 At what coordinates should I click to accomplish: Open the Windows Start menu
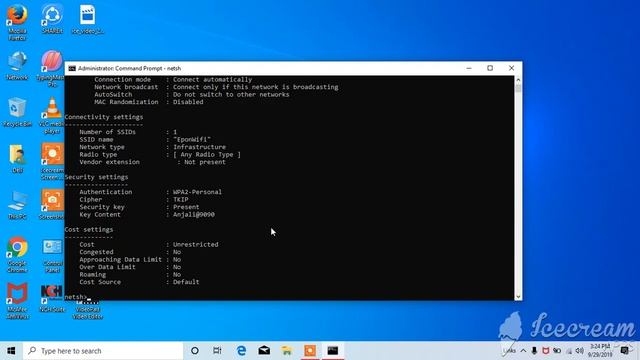click(x=11, y=351)
